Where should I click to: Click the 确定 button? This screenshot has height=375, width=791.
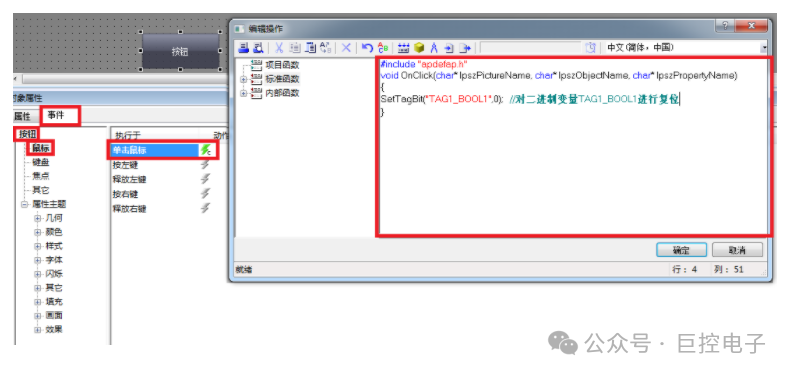point(681,250)
